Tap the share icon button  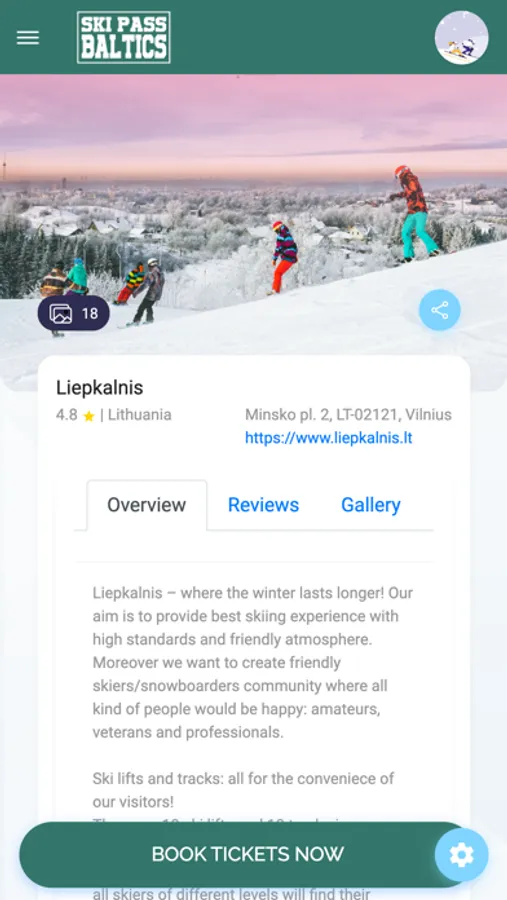pyautogui.click(x=440, y=311)
